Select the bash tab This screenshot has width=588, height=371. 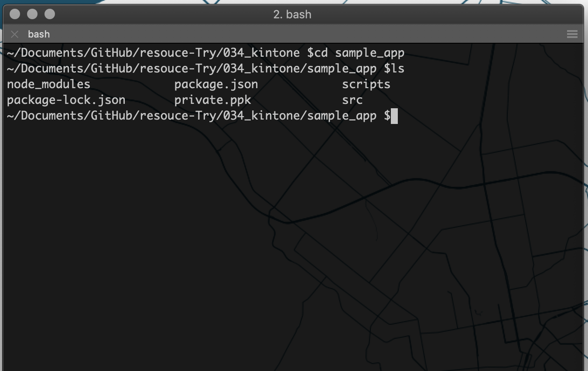coord(39,34)
